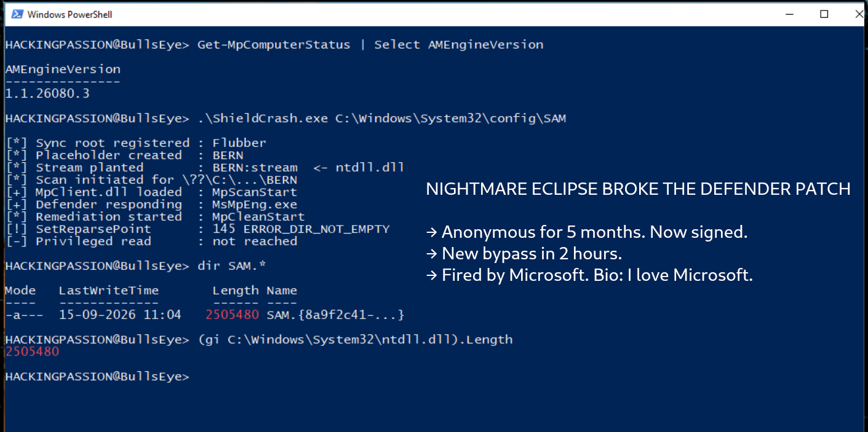Click 'Remediation started : MpCleanStart' line
Image resolution: width=868 pixels, height=432 pixels.
[155, 217]
